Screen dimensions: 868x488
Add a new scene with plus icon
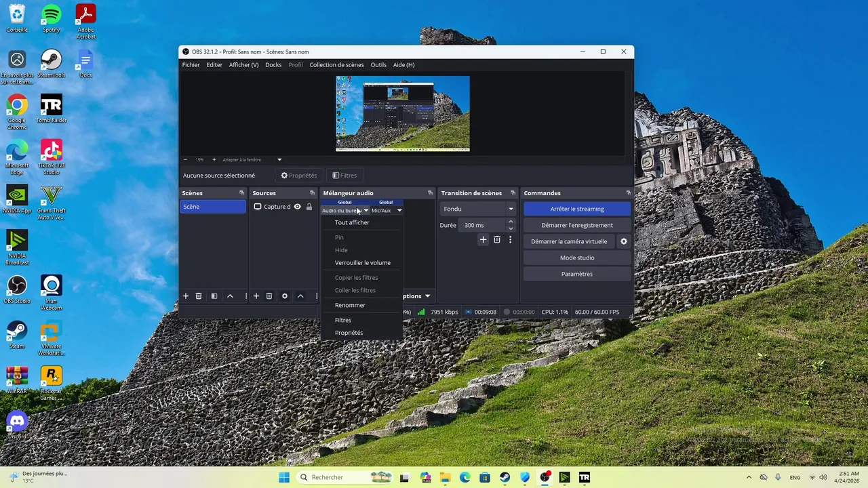[x=186, y=296]
